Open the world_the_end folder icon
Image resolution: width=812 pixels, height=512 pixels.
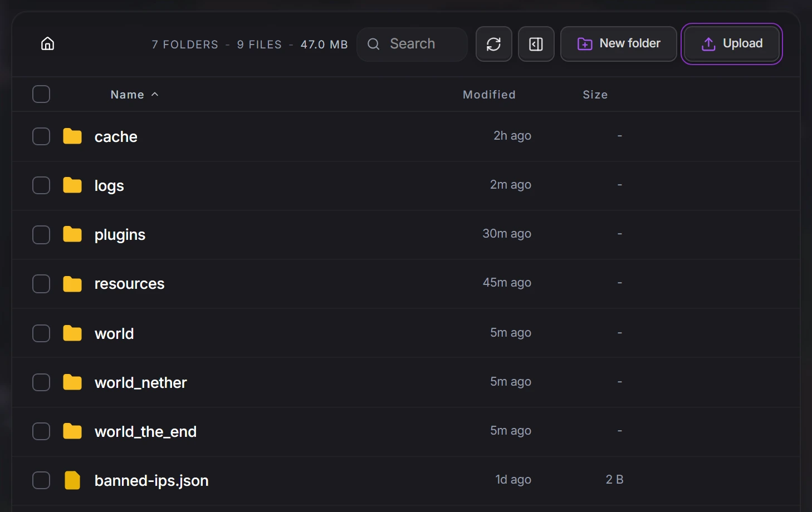tap(72, 431)
